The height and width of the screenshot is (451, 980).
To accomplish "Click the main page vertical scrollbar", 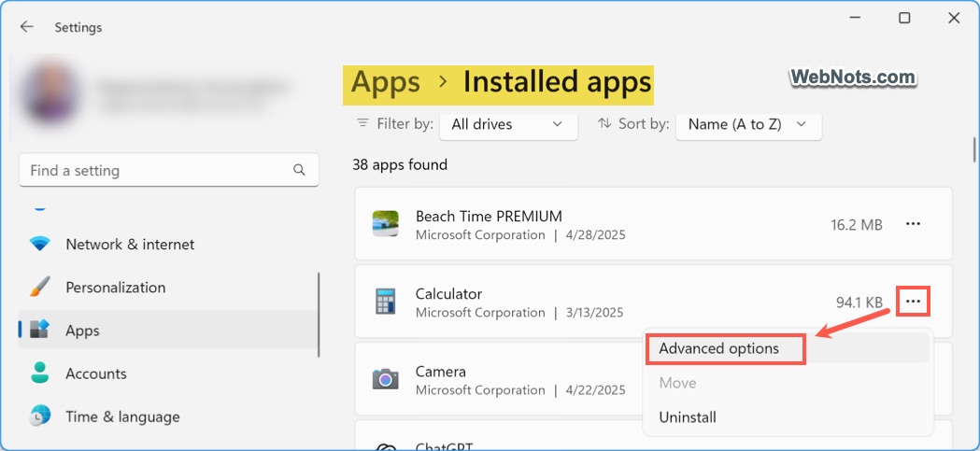I will pos(973,150).
